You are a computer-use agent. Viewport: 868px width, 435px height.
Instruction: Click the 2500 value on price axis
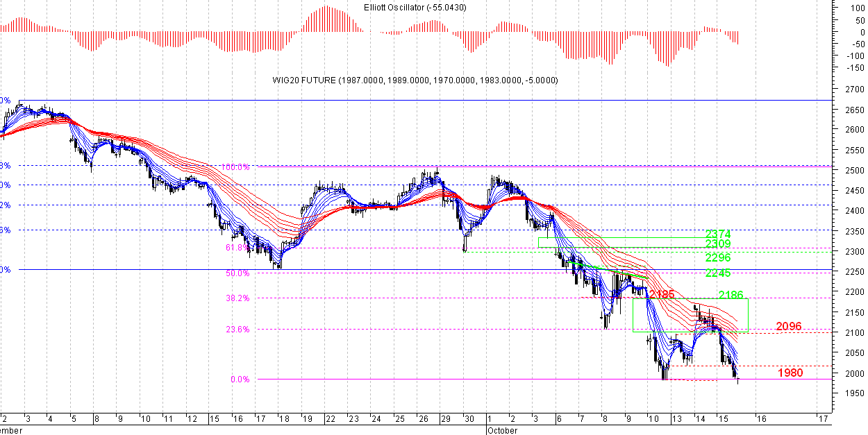point(851,171)
